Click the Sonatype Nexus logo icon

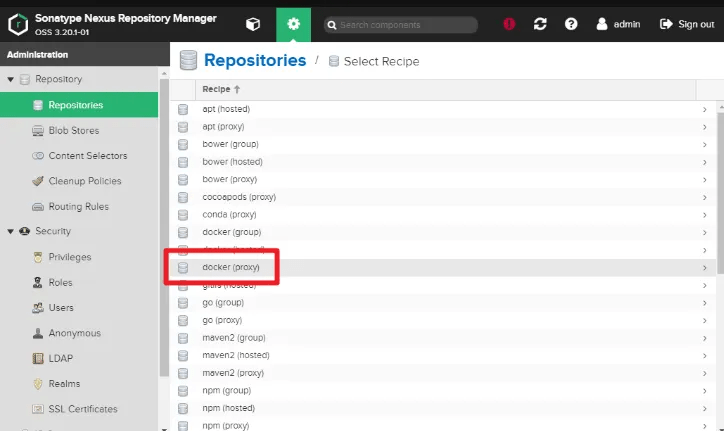pos(18,22)
